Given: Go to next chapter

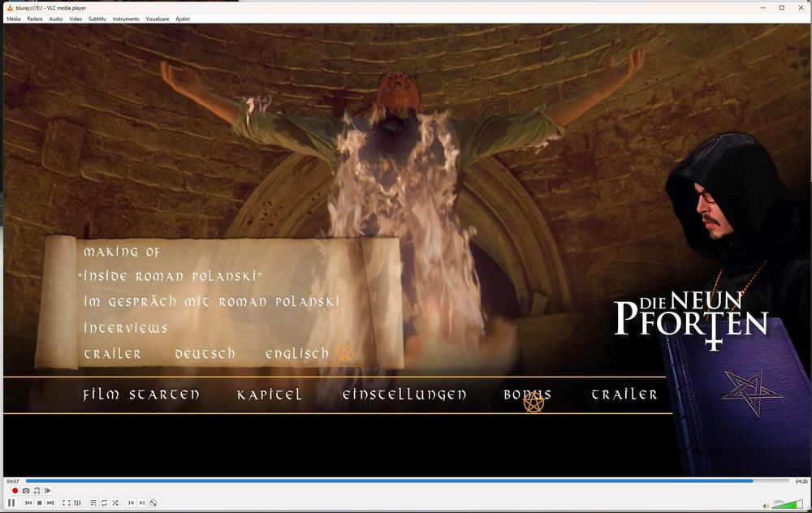Looking at the screenshot, I should point(142,502).
